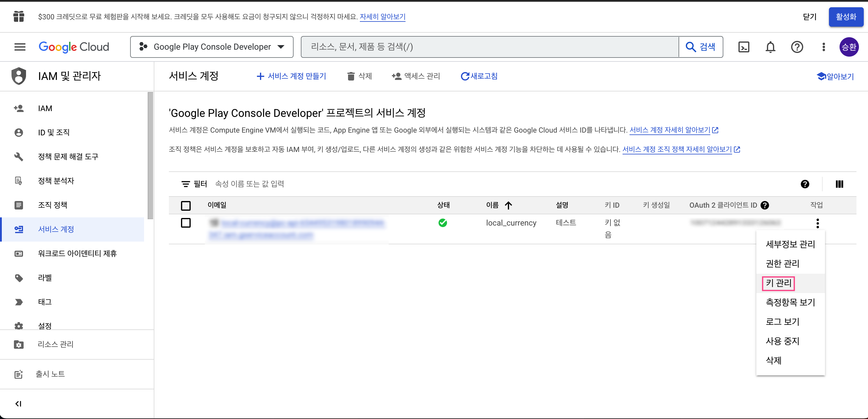Choose 사용 중지 in the actions menu
This screenshot has width=868, height=419.
[782, 341]
